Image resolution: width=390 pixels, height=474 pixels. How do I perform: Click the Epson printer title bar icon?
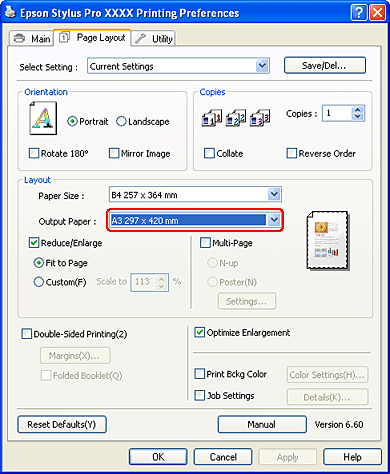10,12
